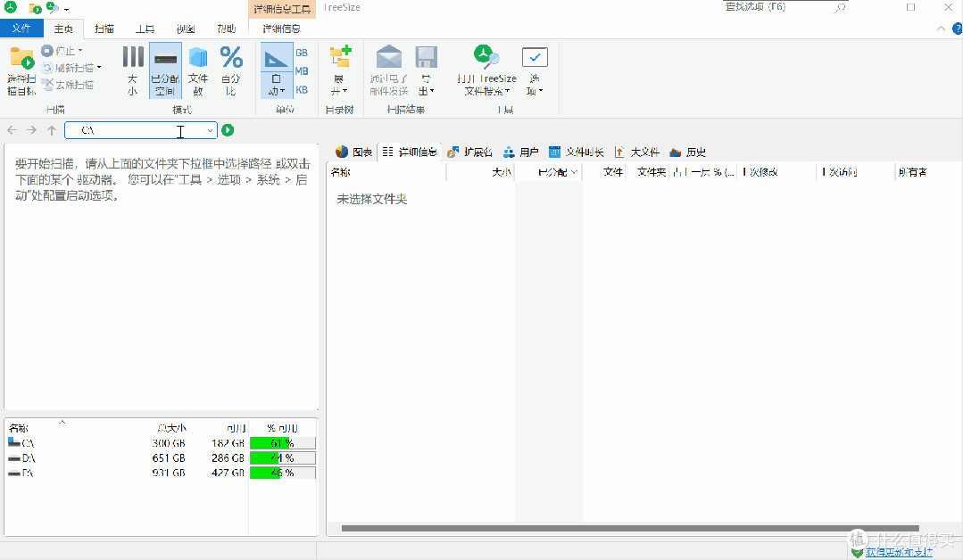Click the quick access file search icon
The image size is (963, 560).
tap(53, 8)
